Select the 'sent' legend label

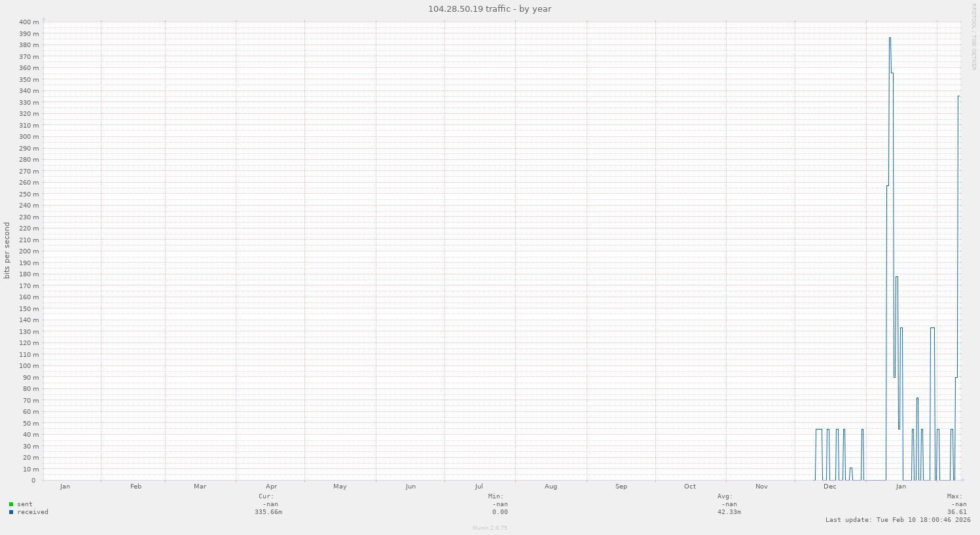[25, 504]
